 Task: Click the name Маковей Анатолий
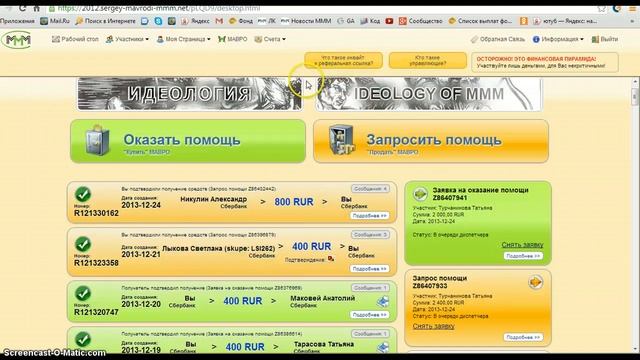pyautogui.click(x=322, y=298)
